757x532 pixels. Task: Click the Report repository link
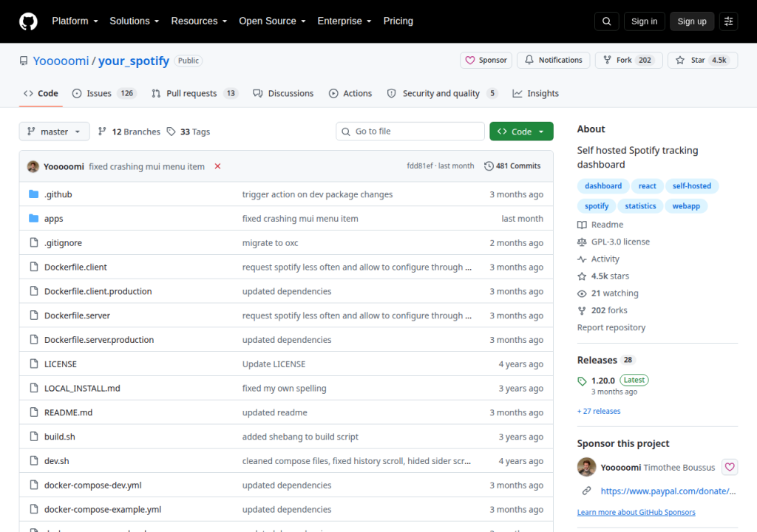coord(611,327)
